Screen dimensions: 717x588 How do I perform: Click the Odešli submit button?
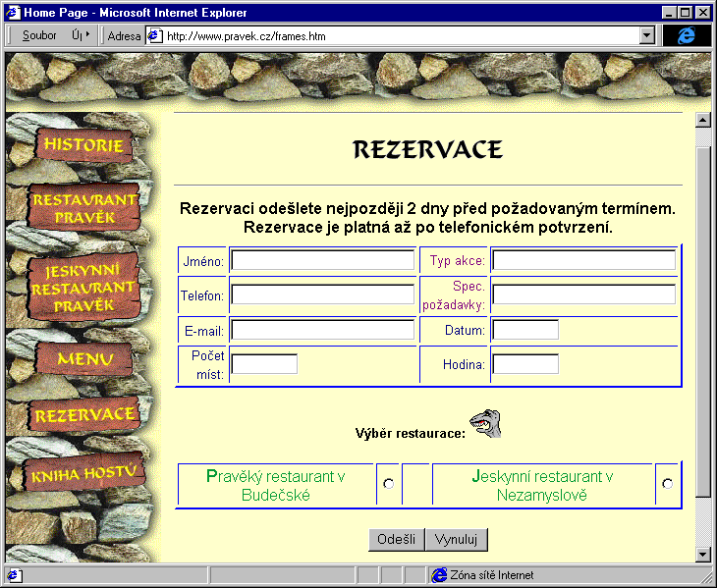pos(397,540)
